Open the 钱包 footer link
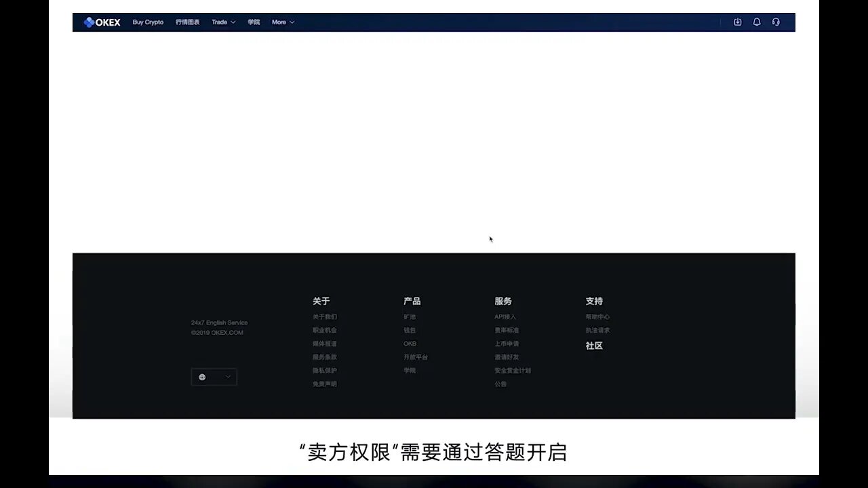Screen dimensions: 868x488 coord(410,330)
